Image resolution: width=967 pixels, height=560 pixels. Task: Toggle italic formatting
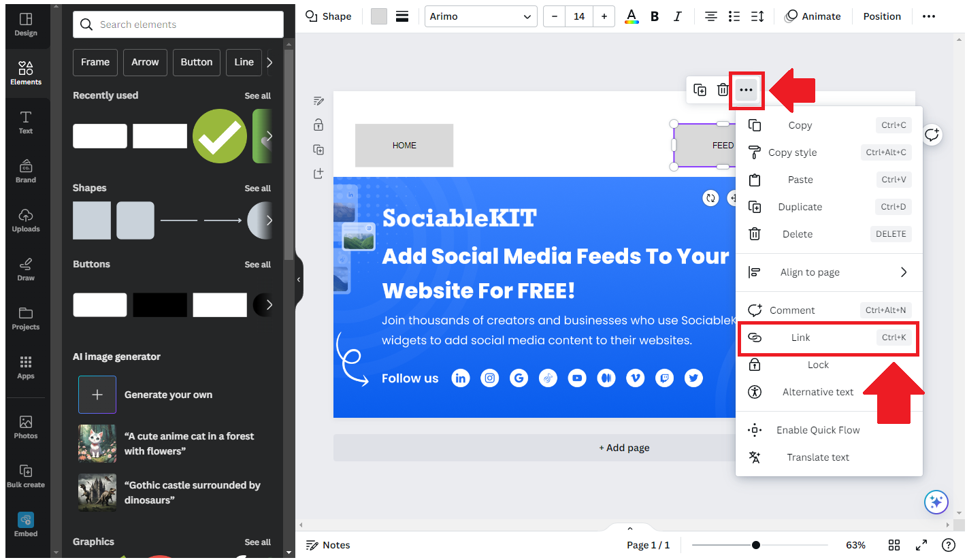(677, 16)
